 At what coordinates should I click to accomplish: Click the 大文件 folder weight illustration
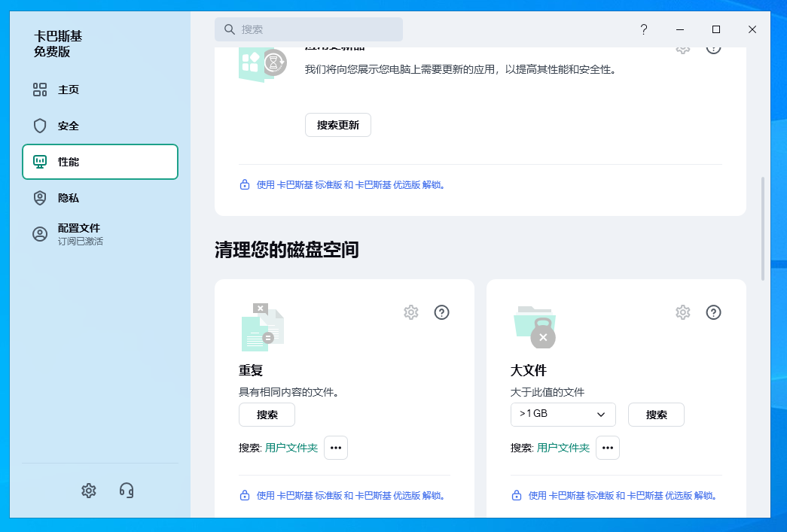coord(535,327)
